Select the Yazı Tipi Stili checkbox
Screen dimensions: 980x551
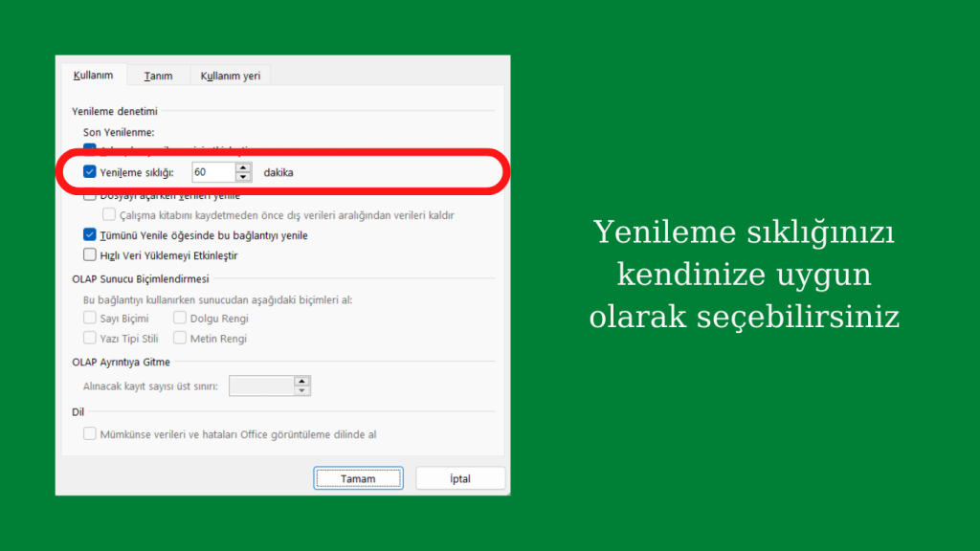[x=90, y=338]
